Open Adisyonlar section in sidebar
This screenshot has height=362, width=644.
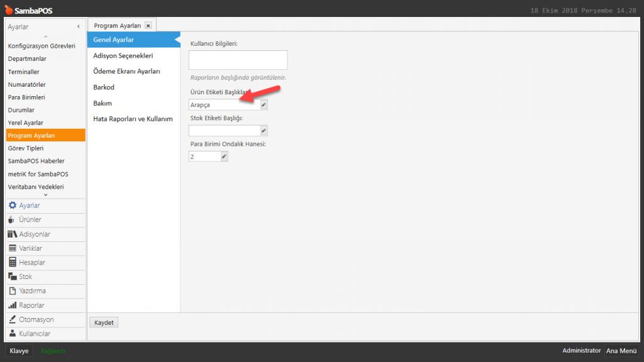[34, 234]
